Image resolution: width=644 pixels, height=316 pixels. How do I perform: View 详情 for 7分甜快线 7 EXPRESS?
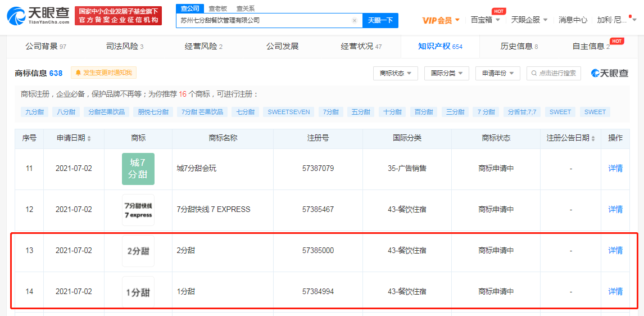point(615,209)
